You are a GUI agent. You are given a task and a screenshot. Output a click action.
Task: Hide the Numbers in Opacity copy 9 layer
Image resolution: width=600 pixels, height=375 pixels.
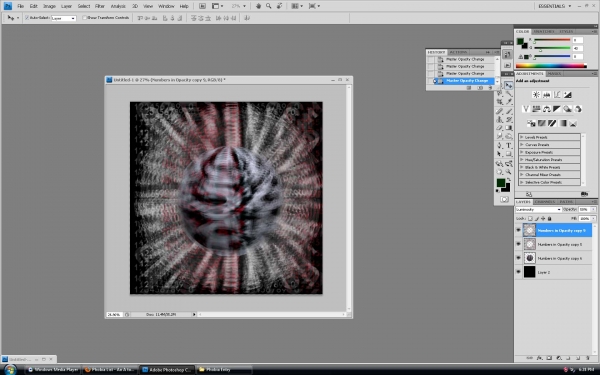(518, 230)
